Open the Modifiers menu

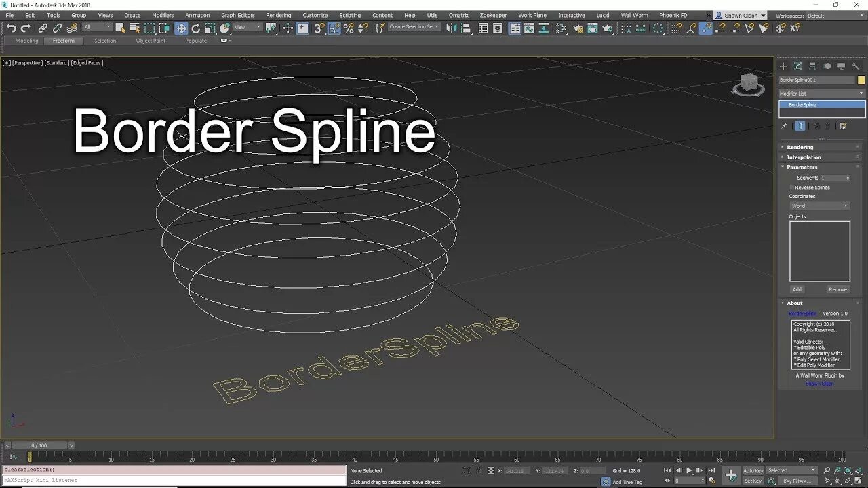click(163, 15)
